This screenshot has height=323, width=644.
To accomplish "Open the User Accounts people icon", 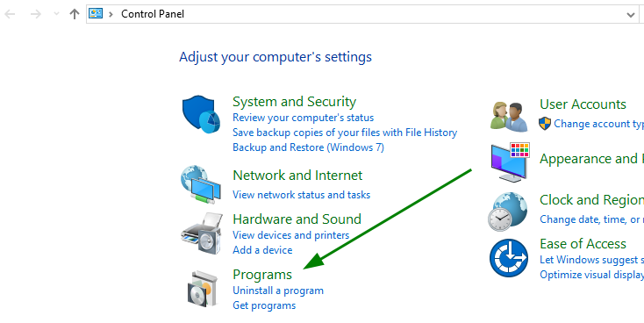I will coord(509,117).
